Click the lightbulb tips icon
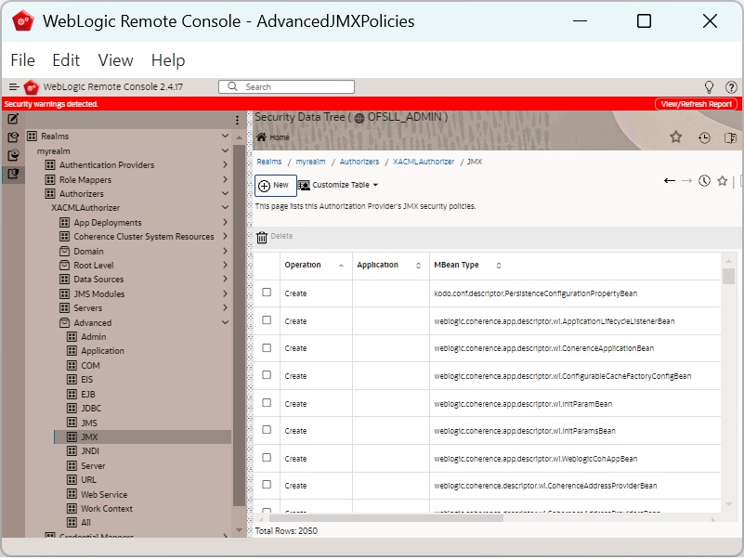 709,87
